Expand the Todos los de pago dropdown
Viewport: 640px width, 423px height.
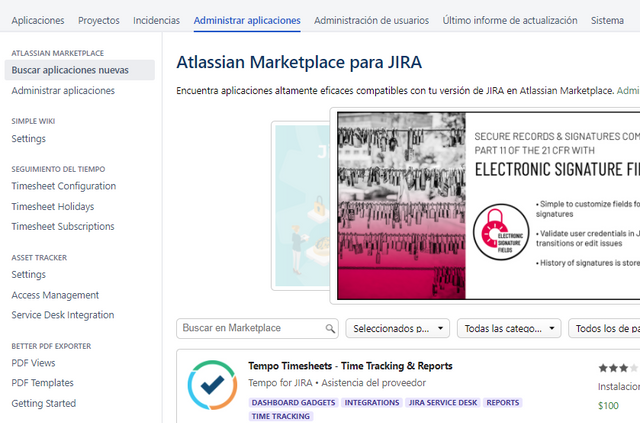(604, 328)
